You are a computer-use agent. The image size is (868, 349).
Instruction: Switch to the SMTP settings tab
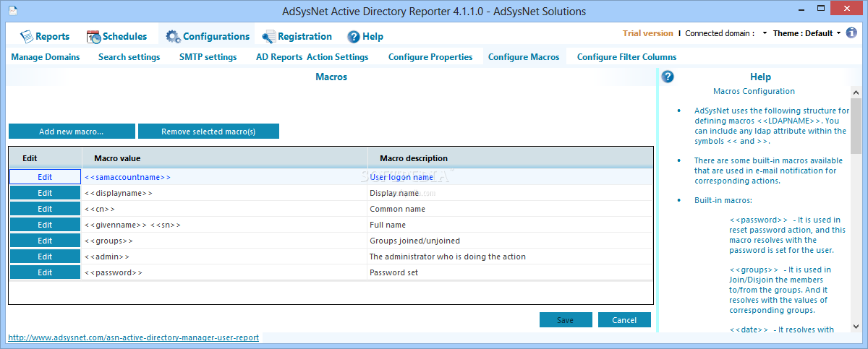tap(208, 56)
